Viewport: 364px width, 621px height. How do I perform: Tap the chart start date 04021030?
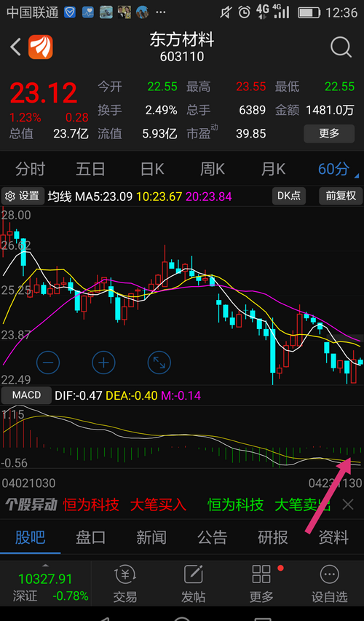pyautogui.click(x=28, y=483)
